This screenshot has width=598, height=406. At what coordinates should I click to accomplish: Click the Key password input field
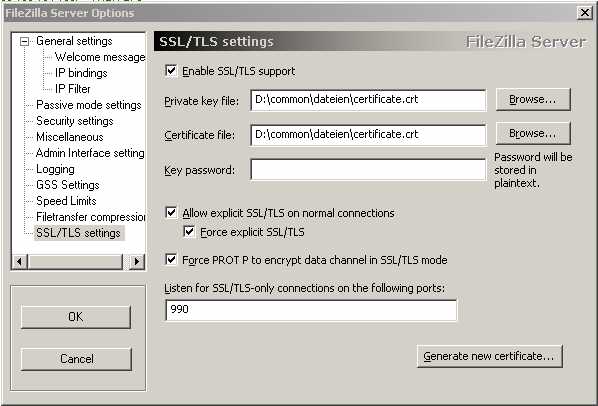click(x=368, y=170)
